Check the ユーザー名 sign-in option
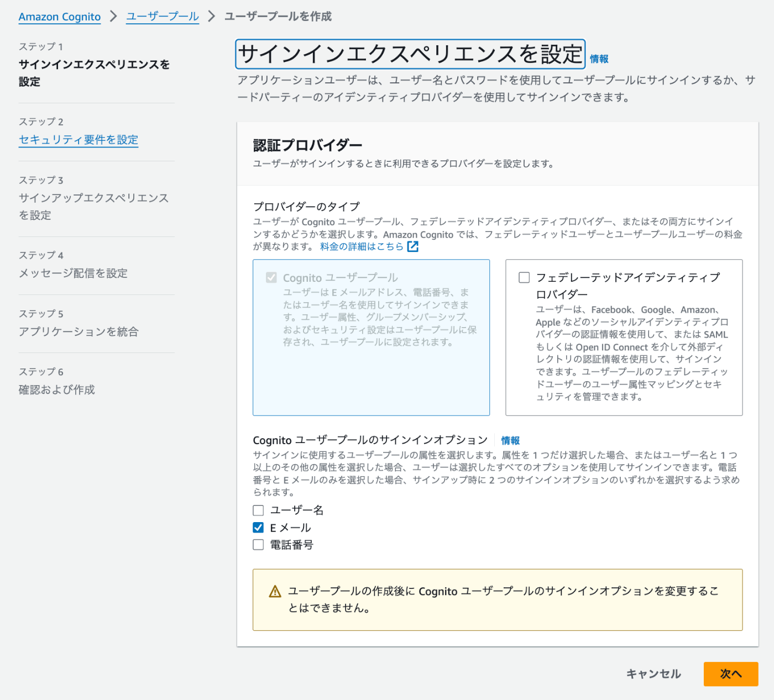 pyautogui.click(x=258, y=510)
